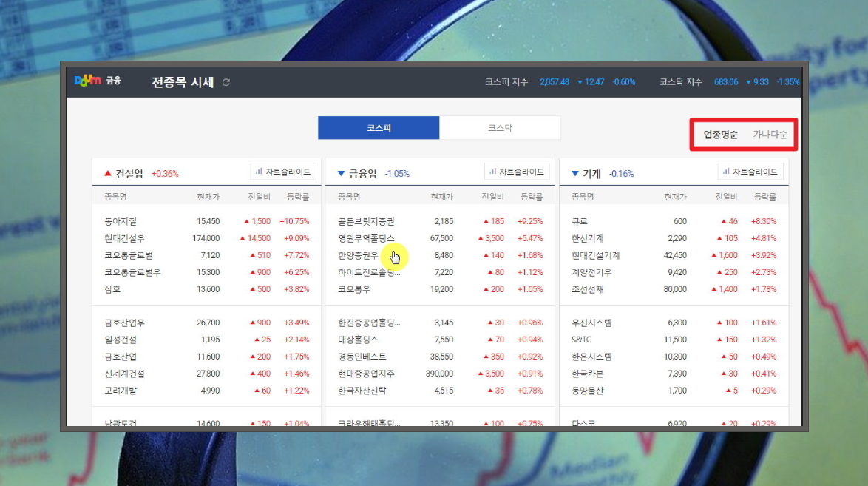Click the 코스닥 지수 value 683.06

(x=726, y=82)
